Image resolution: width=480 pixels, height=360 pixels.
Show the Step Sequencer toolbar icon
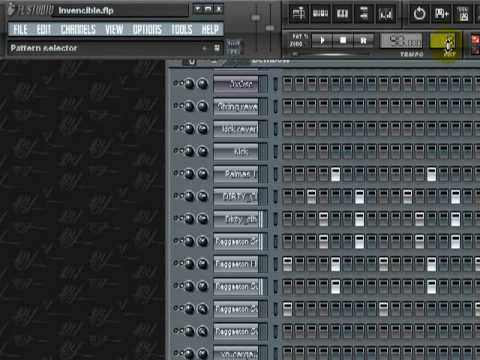[x=320, y=13]
